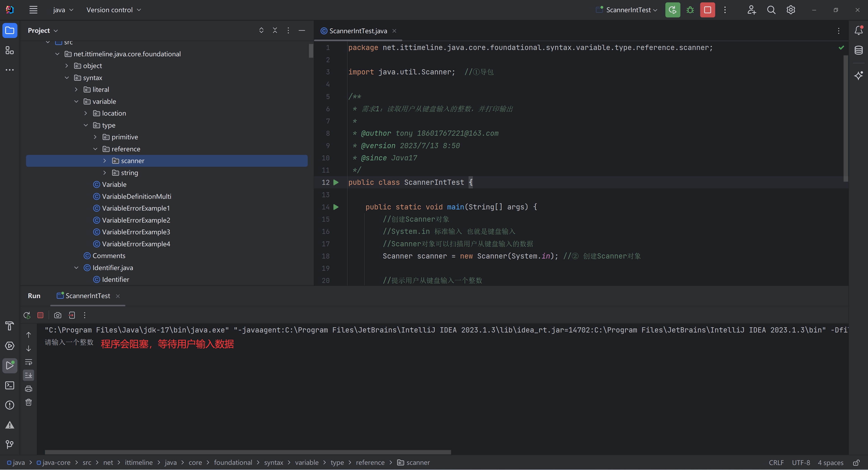Open editor tabs options menu
Image resolution: width=868 pixels, height=470 pixels.
pyautogui.click(x=839, y=31)
